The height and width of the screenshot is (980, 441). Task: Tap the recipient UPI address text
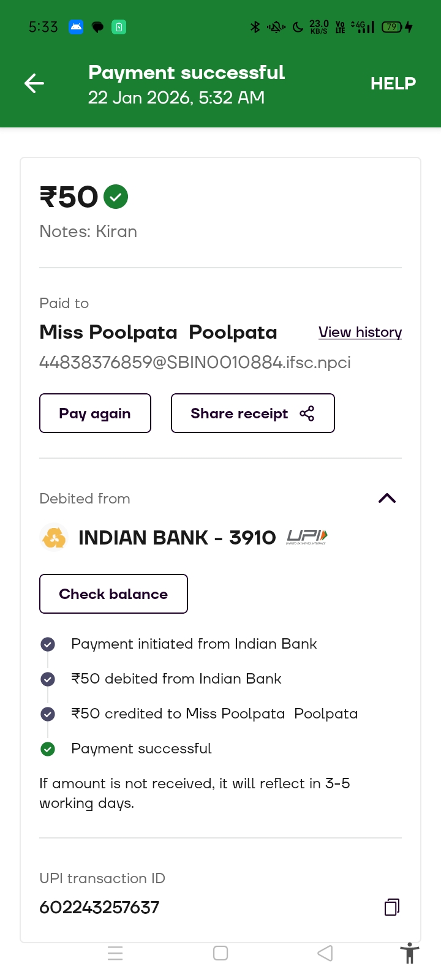coord(195,363)
